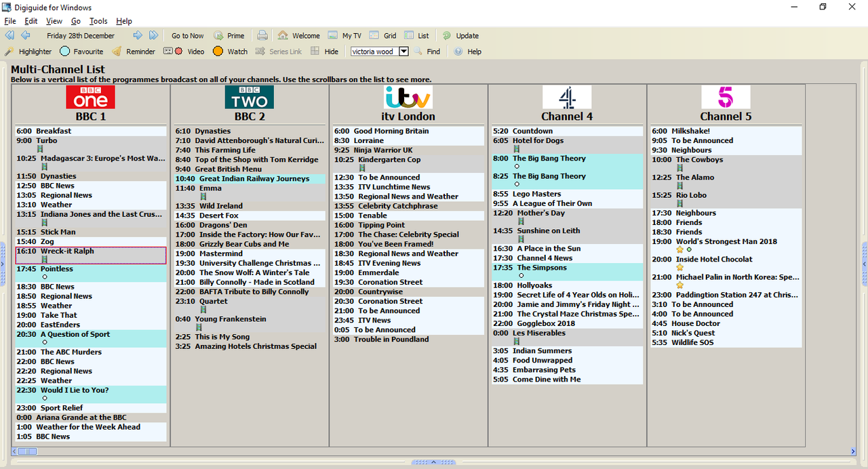
Task: Select A Question of Sport at 20:30
Action: pyautogui.click(x=91, y=338)
